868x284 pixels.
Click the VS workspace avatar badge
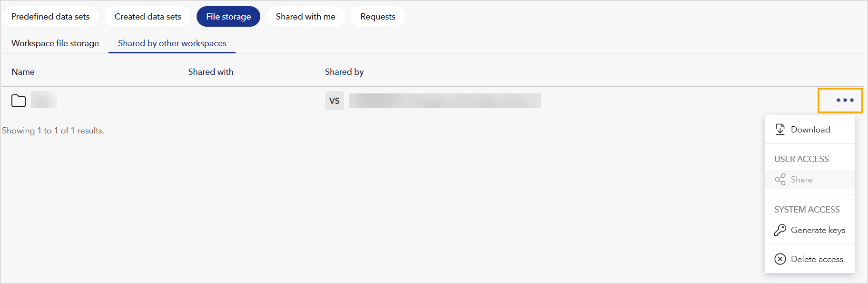pyautogui.click(x=335, y=101)
